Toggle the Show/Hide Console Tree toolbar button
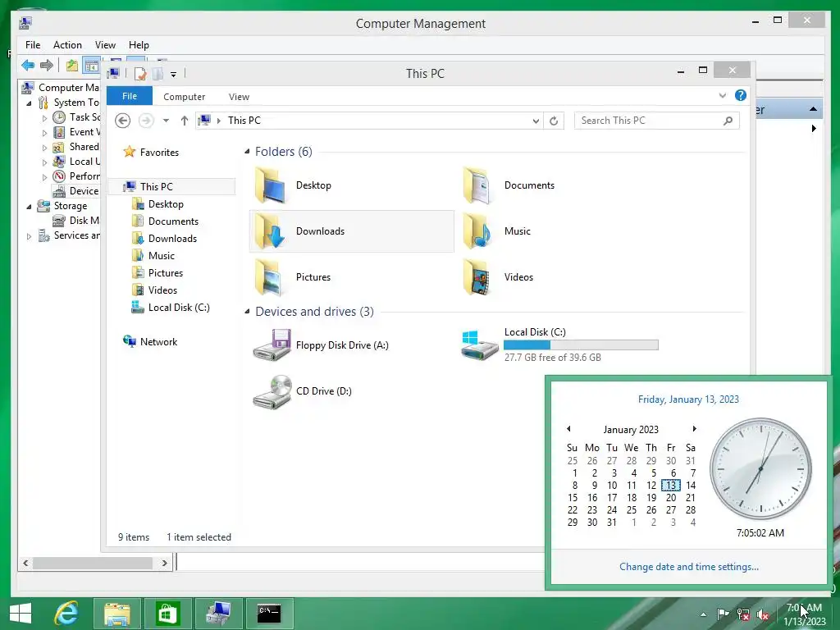840x630 pixels. [92, 66]
